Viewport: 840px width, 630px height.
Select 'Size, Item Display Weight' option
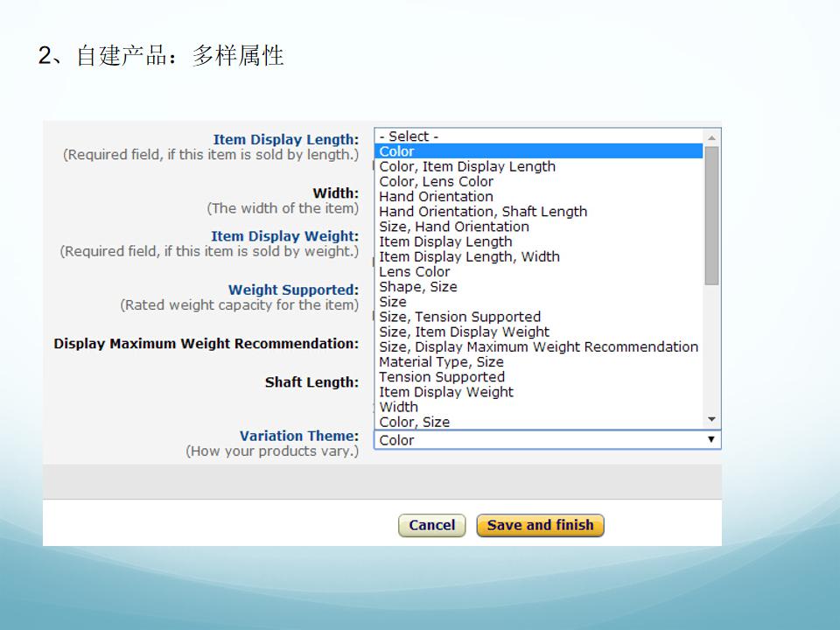pyautogui.click(x=538, y=331)
